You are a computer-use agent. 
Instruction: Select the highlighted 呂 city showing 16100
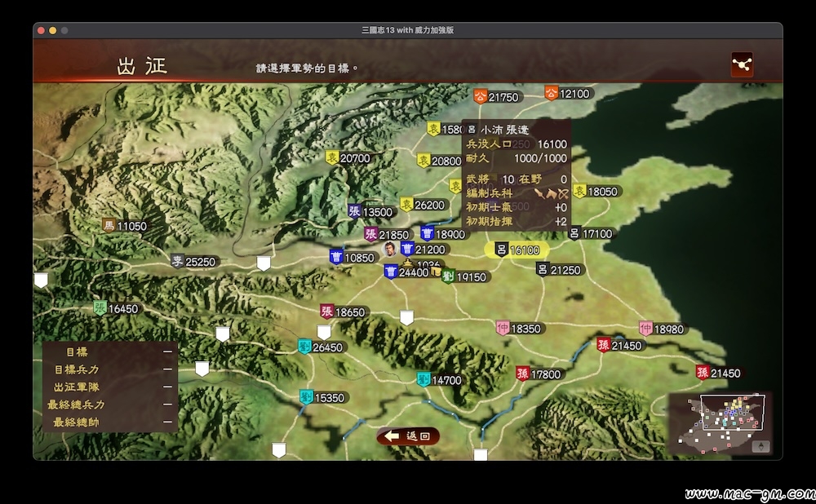[x=517, y=250]
